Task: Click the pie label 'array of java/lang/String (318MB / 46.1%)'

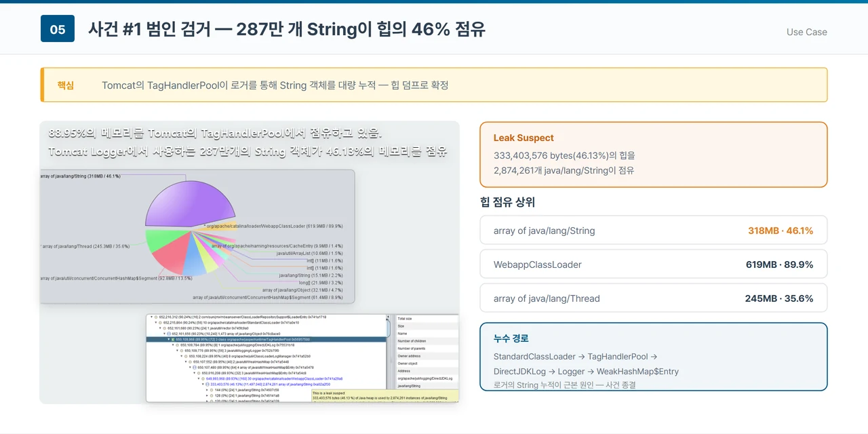Action: point(80,176)
